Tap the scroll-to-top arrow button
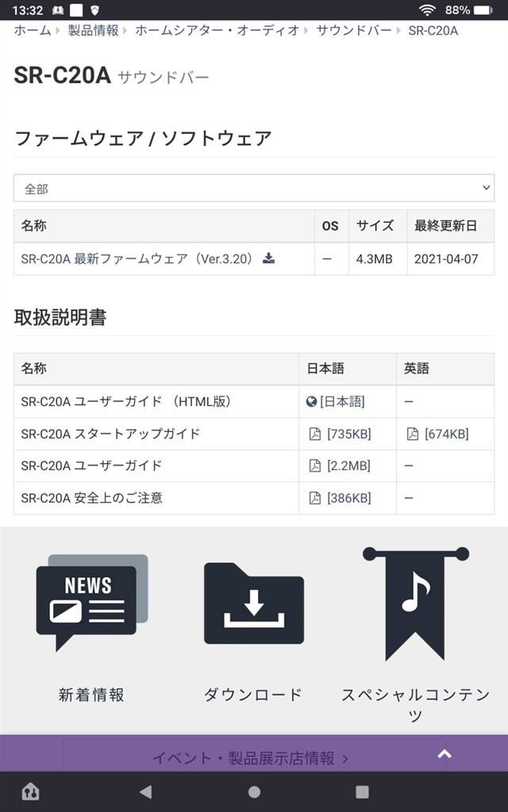Viewport: 508px width, 812px height. (444, 754)
